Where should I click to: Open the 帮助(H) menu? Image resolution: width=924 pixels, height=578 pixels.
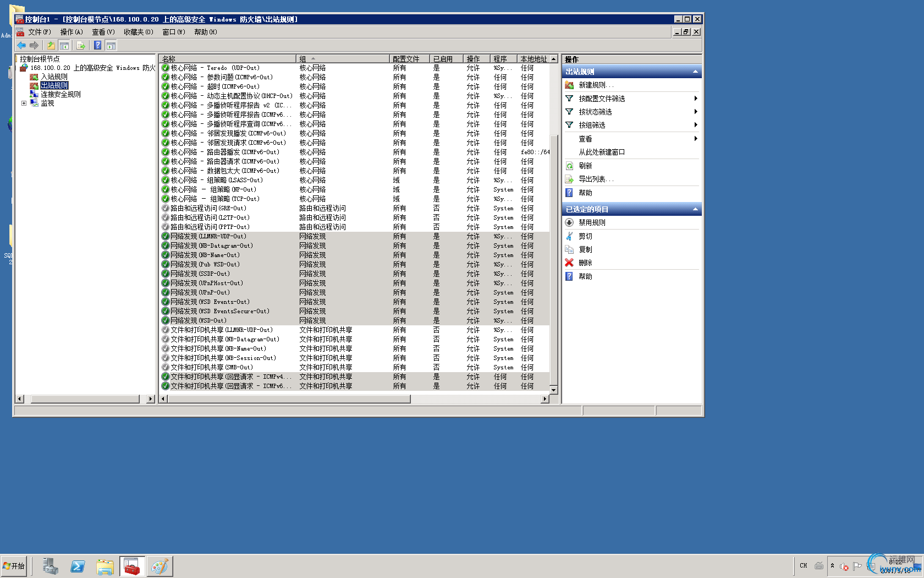[205, 32]
